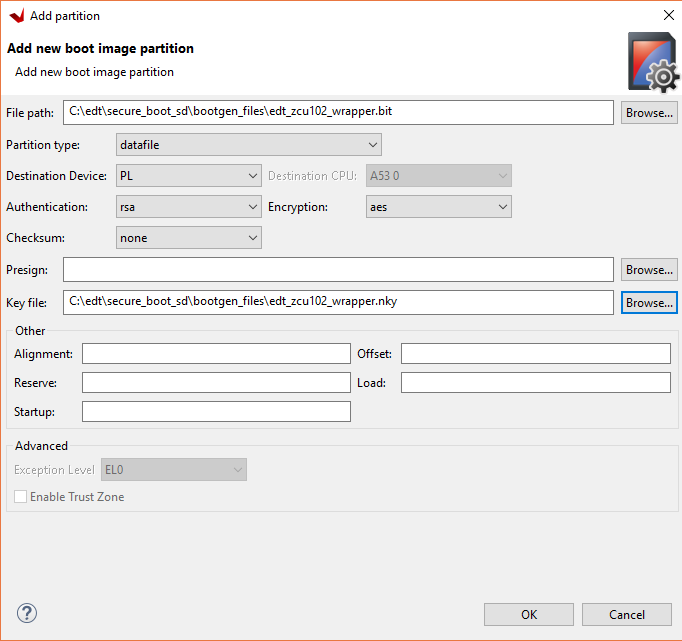Click into the File path text field
The height and width of the screenshot is (641, 682).
point(338,112)
